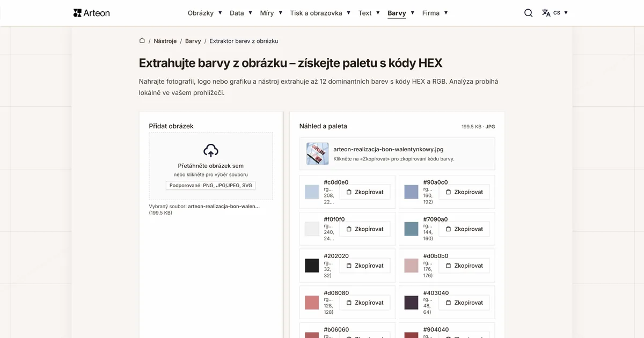Copy the #90a0c0 color code
The height and width of the screenshot is (338, 644).
464,192
